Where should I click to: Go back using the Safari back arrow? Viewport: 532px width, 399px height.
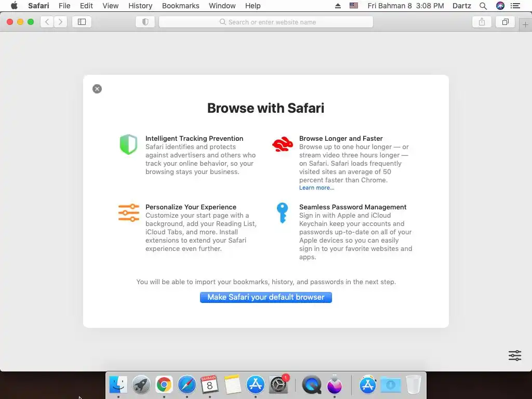click(47, 22)
